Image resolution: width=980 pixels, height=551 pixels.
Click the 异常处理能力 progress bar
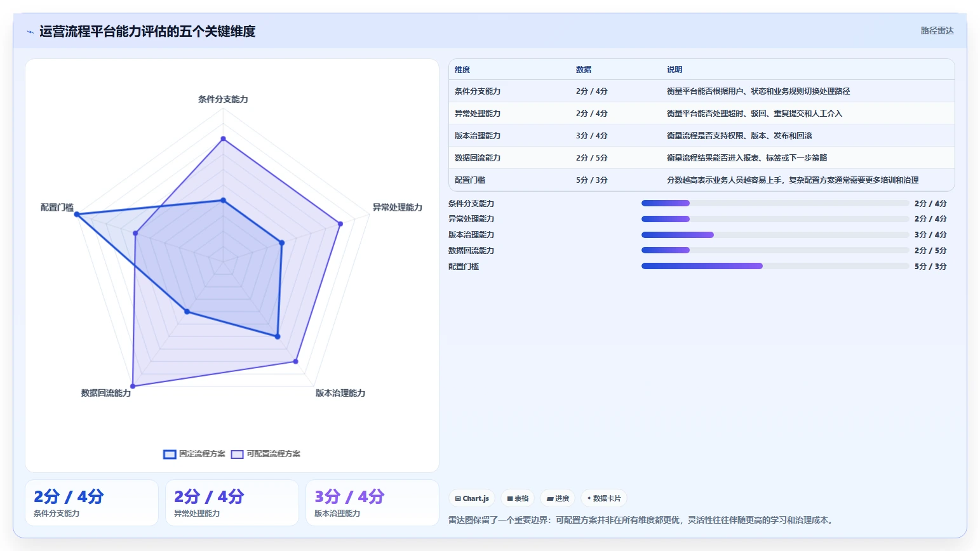[775, 219]
